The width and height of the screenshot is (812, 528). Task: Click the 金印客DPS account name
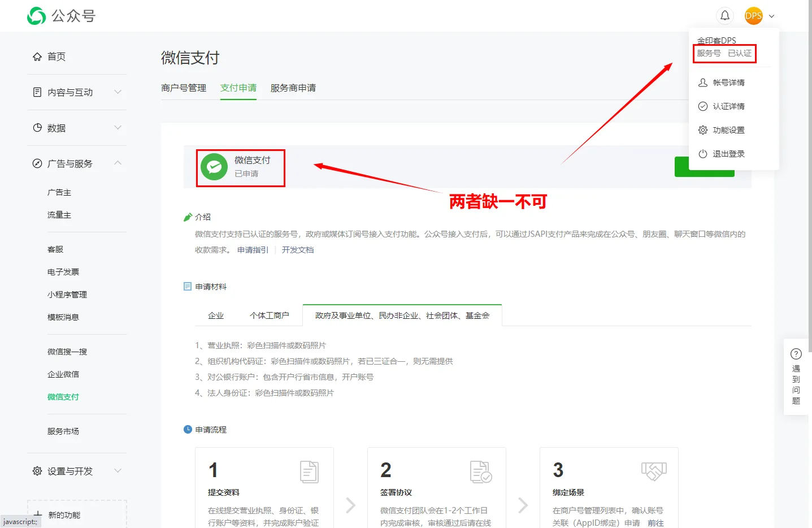click(x=717, y=41)
